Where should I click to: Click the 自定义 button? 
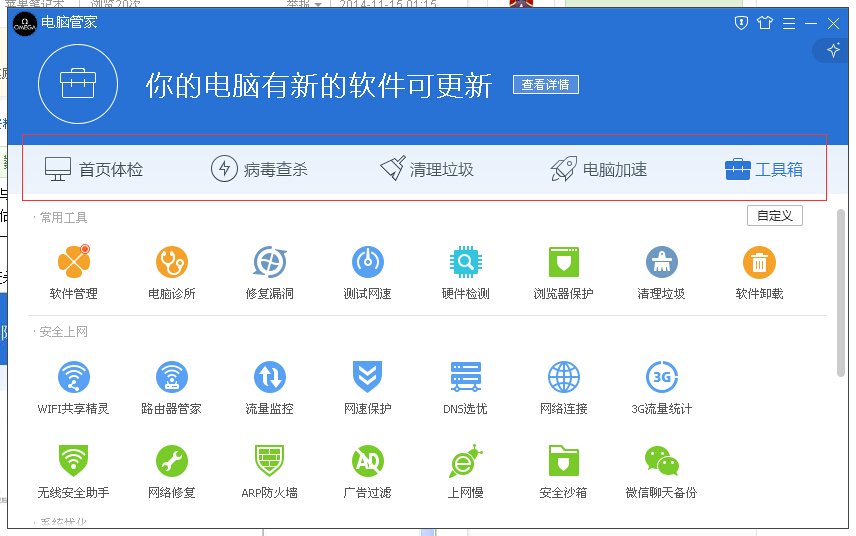coord(775,216)
